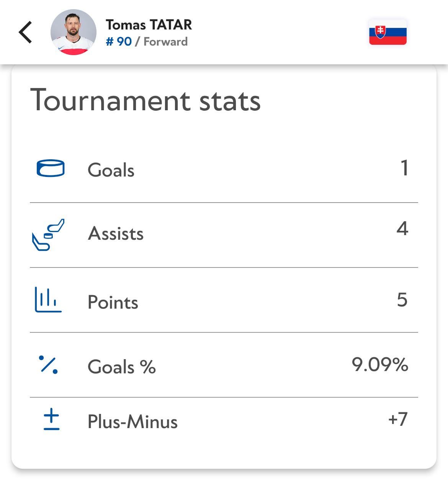This screenshot has height=484, width=448.
Task: Tap the Goals % row label
Action: [121, 367]
